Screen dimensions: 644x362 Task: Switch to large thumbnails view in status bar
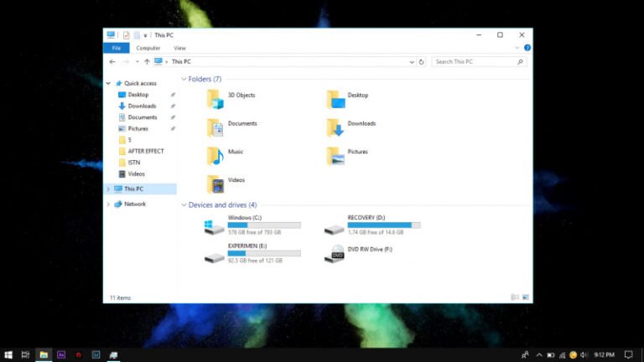coord(526,297)
